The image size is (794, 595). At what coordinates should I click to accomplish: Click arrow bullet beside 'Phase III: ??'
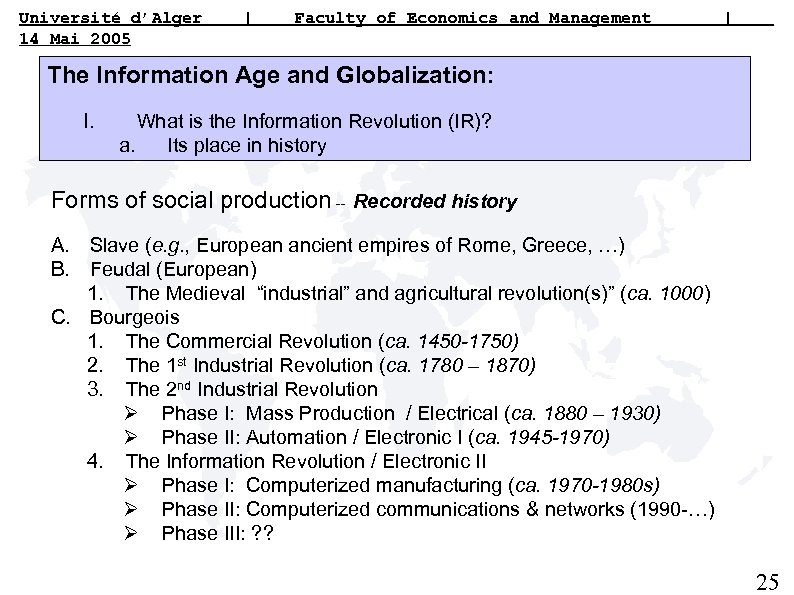tap(131, 533)
